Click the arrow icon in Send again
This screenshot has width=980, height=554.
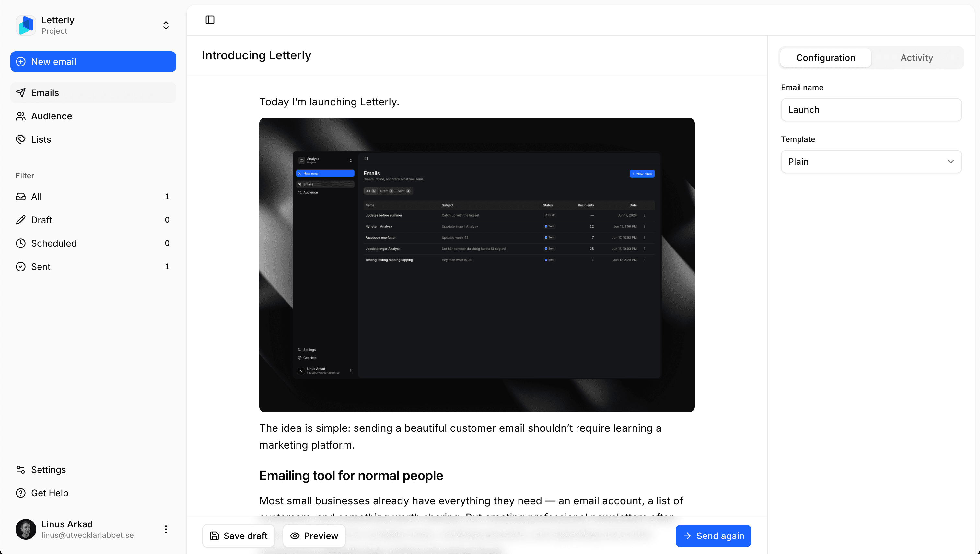(x=687, y=536)
